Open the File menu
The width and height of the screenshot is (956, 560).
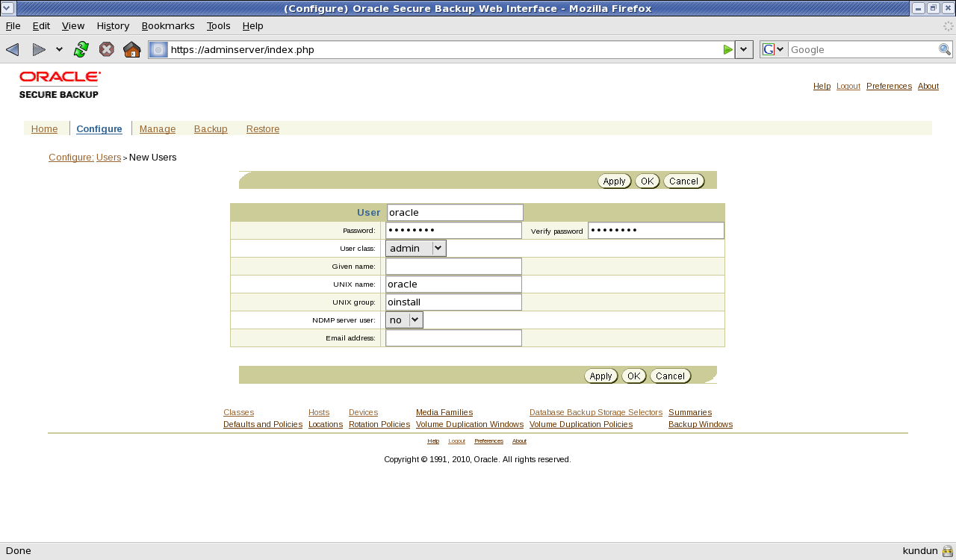pyautogui.click(x=13, y=25)
